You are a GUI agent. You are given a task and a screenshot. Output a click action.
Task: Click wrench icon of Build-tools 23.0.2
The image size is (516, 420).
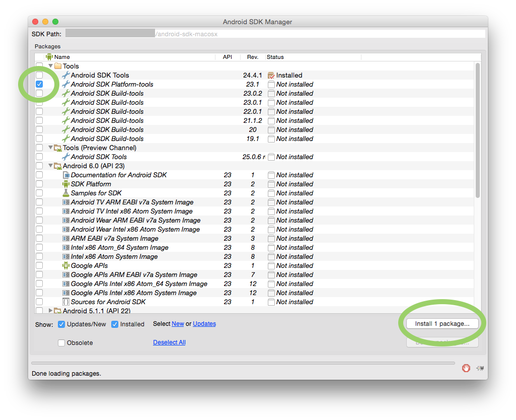click(x=66, y=93)
